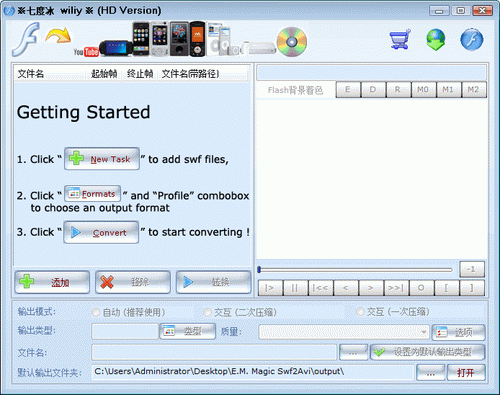Click the 终止帧 column header
Screen dimensions: 500x395
click(x=140, y=74)
